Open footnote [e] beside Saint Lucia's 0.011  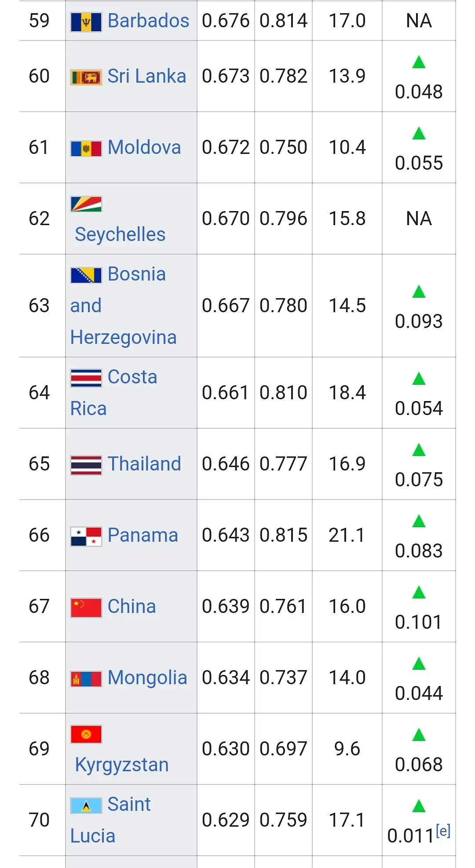click(443, 831)
